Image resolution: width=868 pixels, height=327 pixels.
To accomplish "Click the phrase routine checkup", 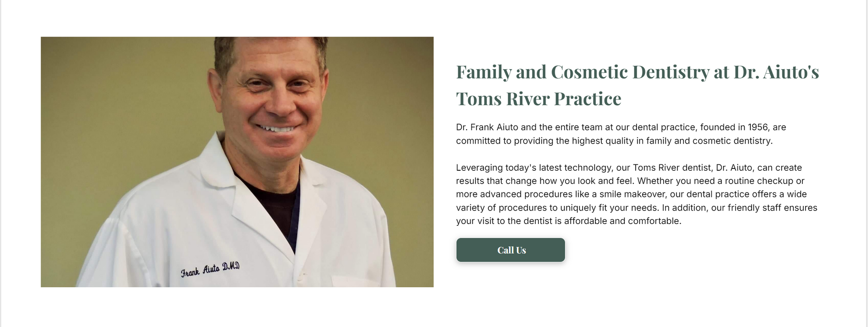I will pos(759,181).
